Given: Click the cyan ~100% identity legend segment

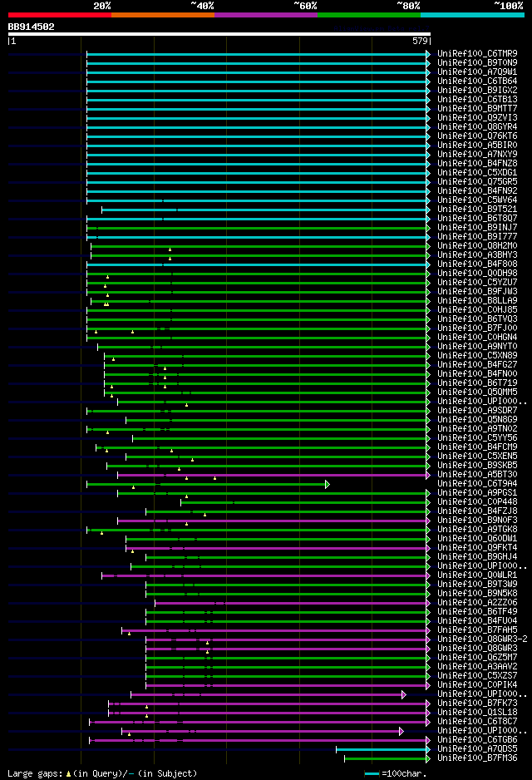Looking at the screenshot, I should click(x=472, y=15).
